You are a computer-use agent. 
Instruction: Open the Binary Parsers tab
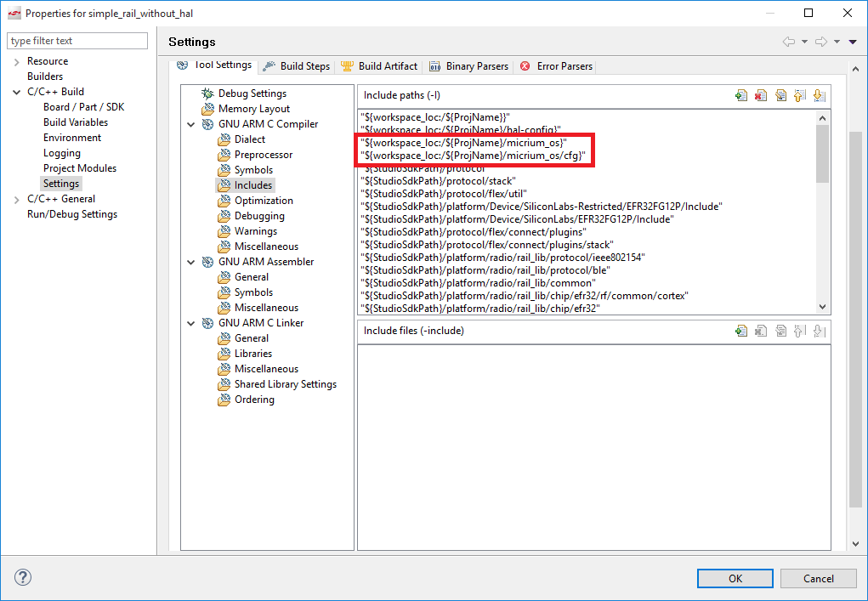pos(469,65)
